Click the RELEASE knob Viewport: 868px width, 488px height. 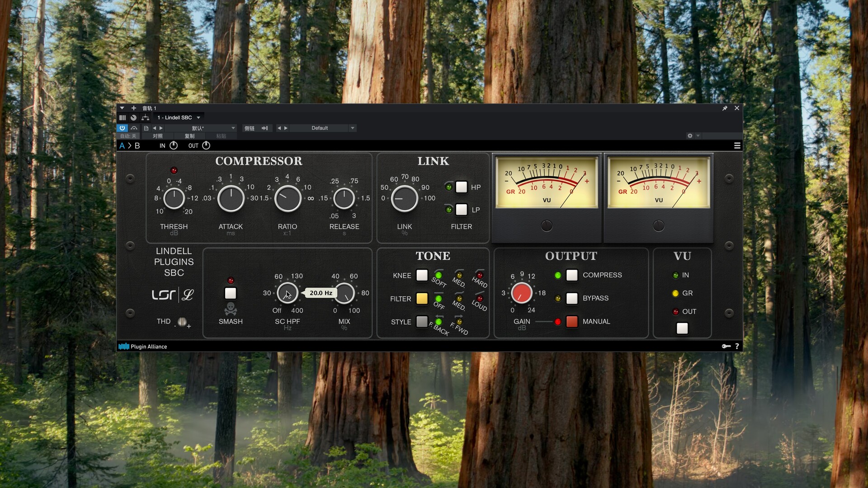[x=344, y=198]
